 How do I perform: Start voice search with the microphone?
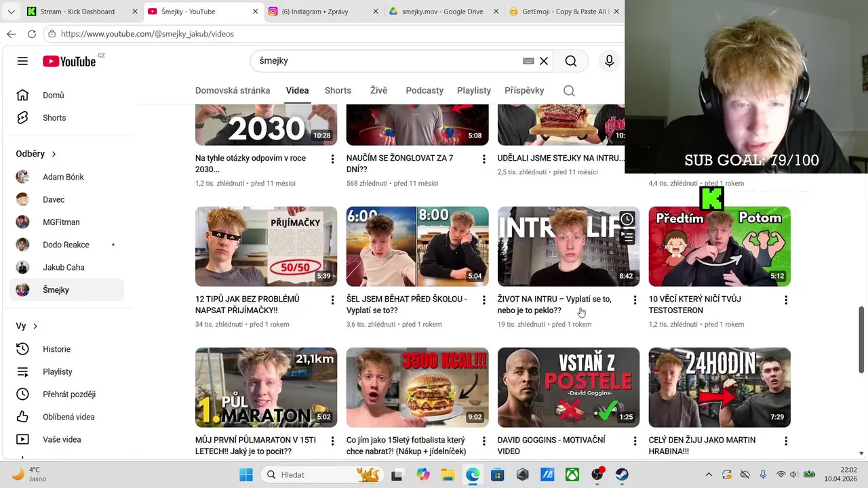pos(609,61)
